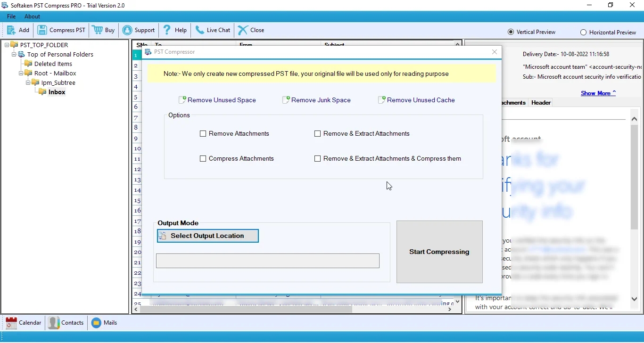Check Remove & Extract Attachments & Compress them
644x343 pixels.
point(318,158)
